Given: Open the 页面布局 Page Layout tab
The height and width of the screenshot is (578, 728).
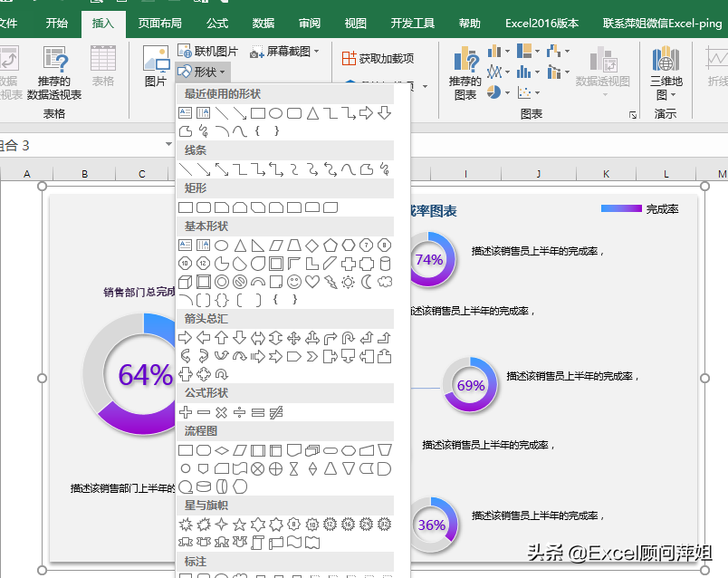Looking at the screenshot, I should point(159,24).
